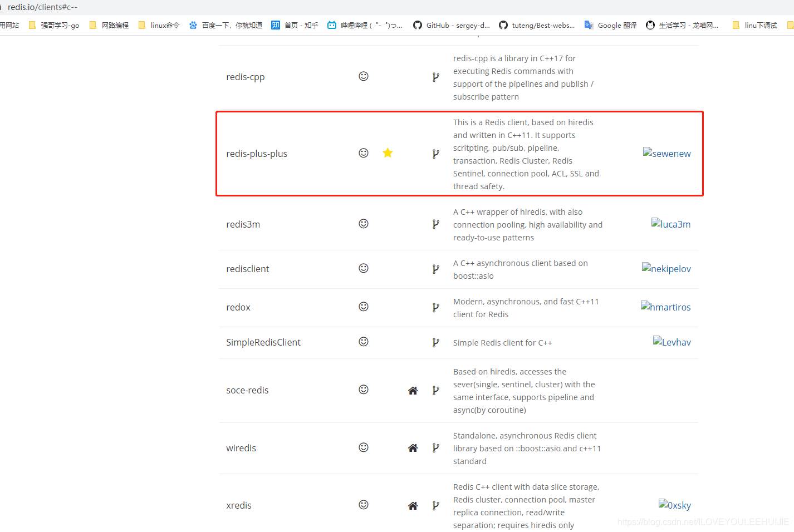Click the repository fork icon for redis3m
The height and width of the screenshot is (532, 794).
[435, 224]
